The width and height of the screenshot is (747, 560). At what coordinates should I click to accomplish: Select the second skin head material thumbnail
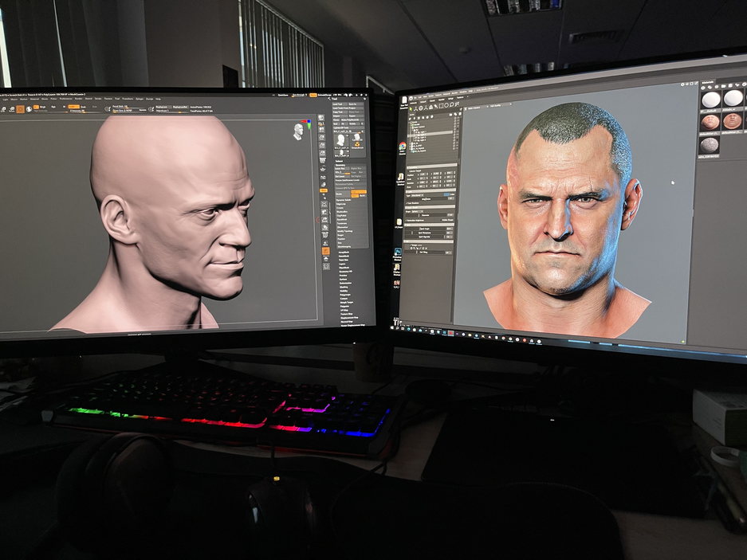(733, 121)
